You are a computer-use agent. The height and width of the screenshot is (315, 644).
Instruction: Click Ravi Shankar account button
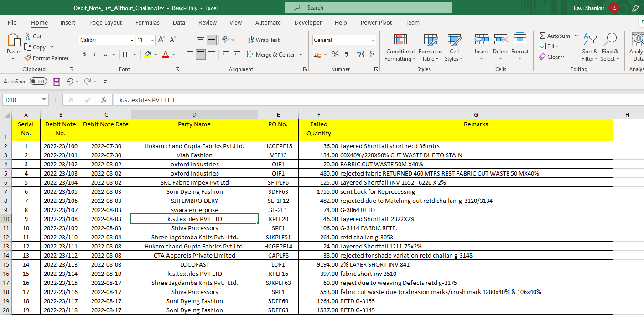(x=596, y=8)
